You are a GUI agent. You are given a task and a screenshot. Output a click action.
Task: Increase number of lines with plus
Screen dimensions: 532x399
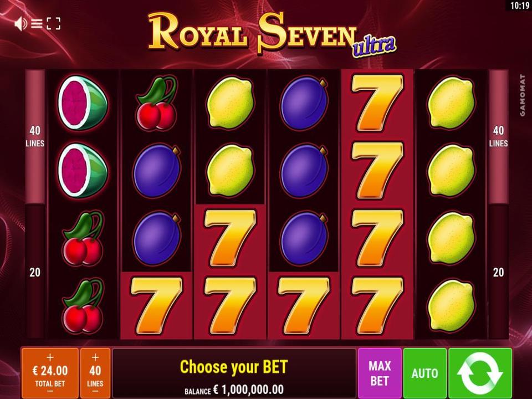(x=95, y=357)
